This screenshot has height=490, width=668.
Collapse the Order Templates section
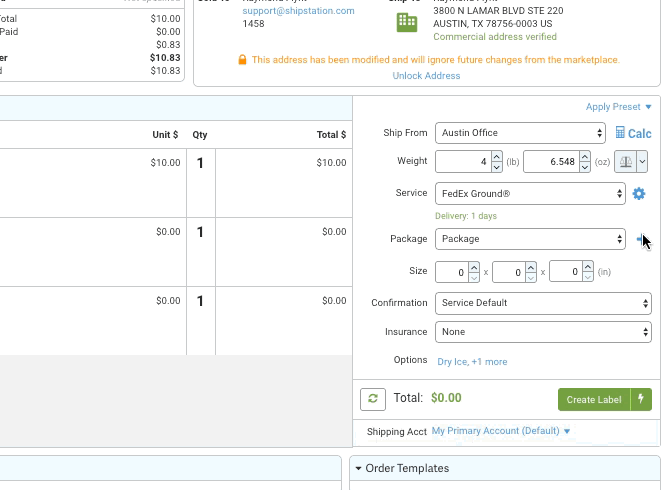[358, 468]
